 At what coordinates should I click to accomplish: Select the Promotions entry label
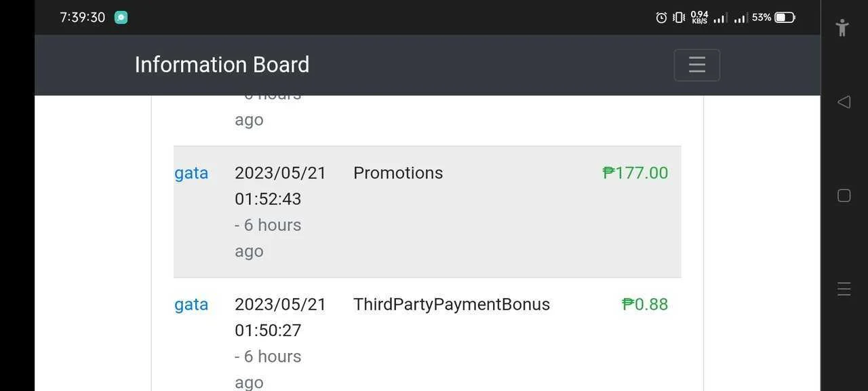point(398,173)
